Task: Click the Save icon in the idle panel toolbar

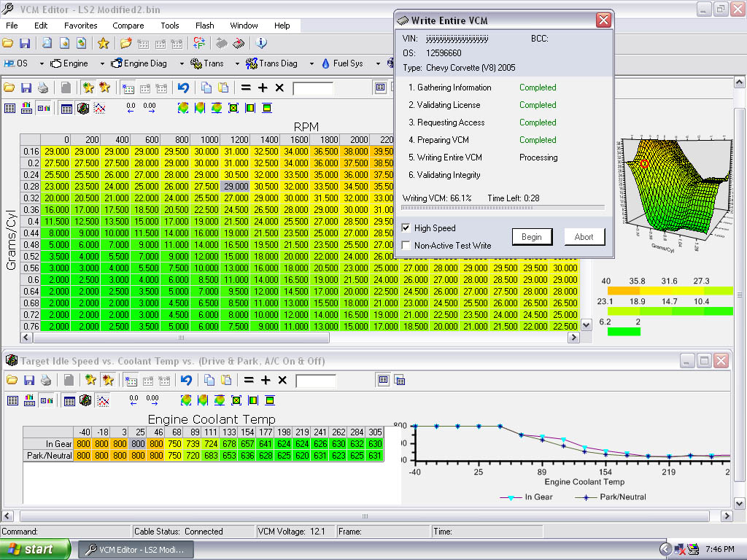Action: point(29,380)
